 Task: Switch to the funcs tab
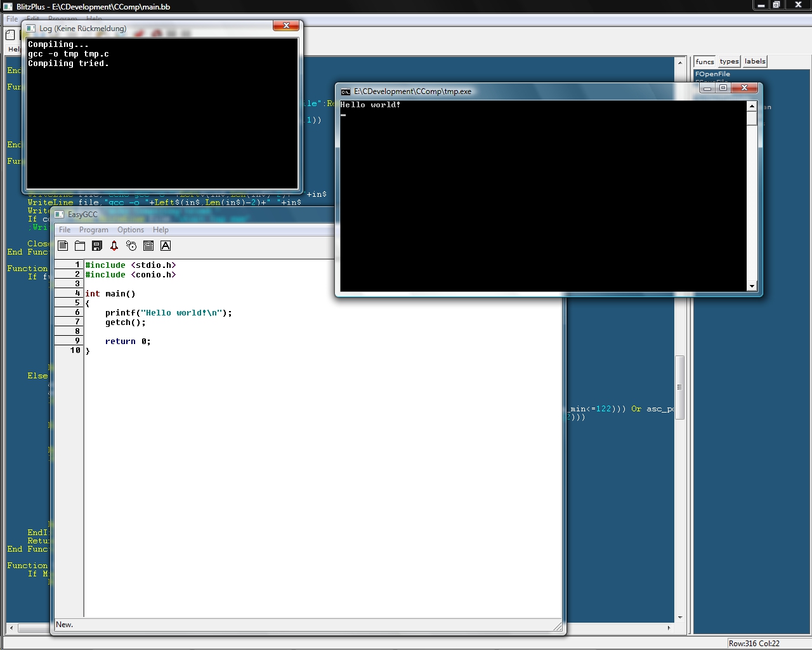[704, 62]
